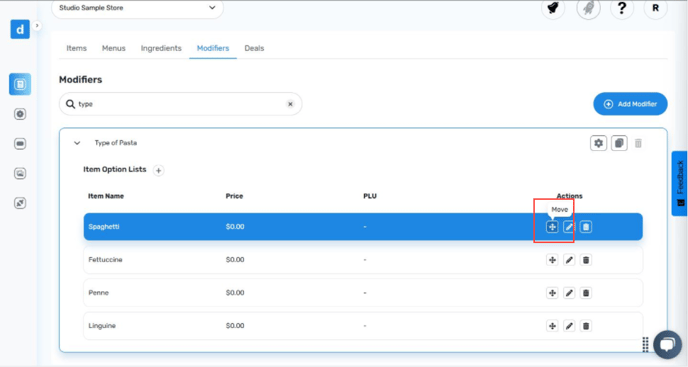
Task: Click the $0.00 price for Penne
Action: click(x=235, y=293)
